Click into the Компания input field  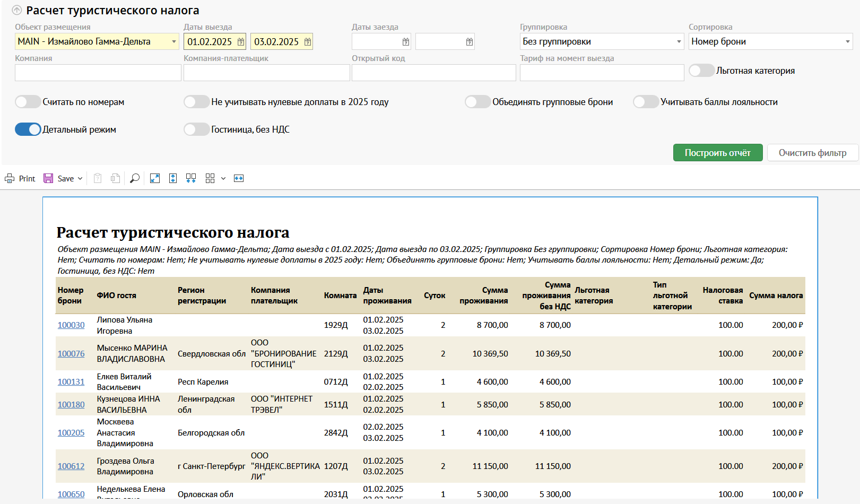pyautogui.click(x=98, y=73)
